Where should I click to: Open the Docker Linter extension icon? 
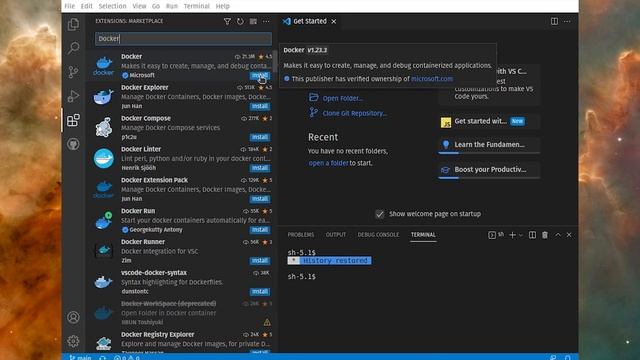pos(104,158)
